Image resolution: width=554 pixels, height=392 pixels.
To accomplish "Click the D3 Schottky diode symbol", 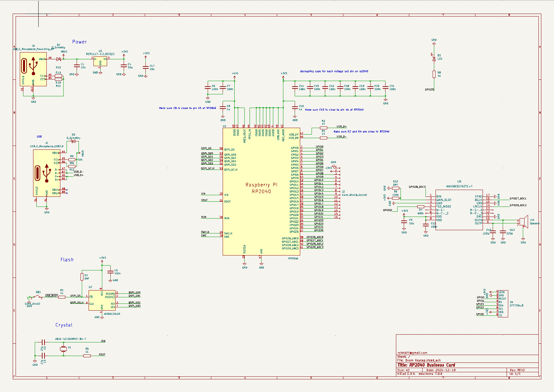I will tap(73, 141).
